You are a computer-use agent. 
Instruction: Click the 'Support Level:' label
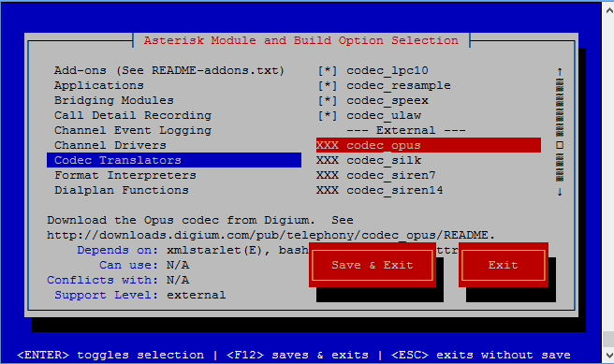107,295
